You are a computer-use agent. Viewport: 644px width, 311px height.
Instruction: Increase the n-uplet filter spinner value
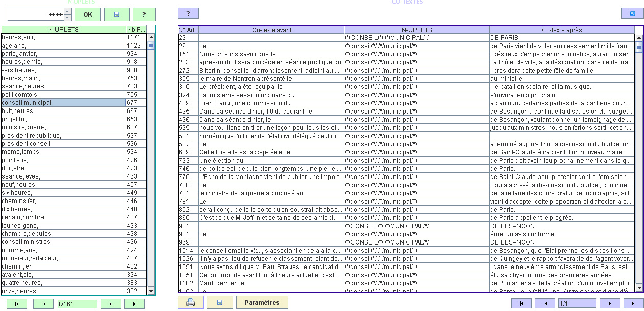68,11
